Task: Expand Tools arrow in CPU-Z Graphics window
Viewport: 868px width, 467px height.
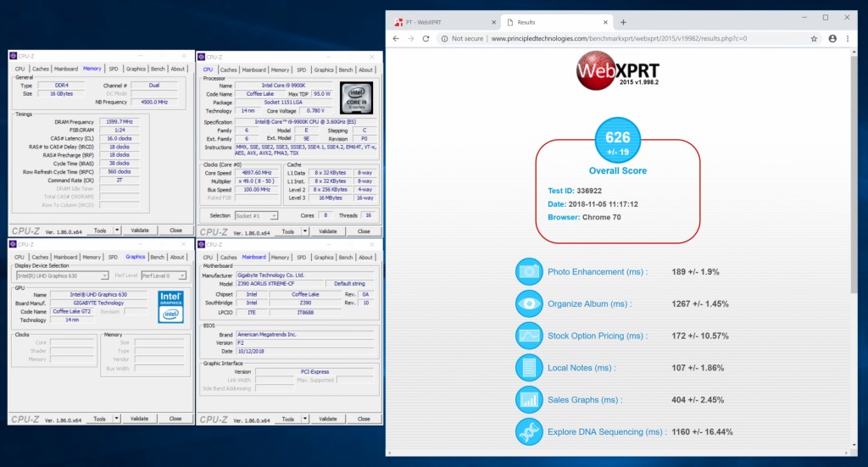Action: (x=117, y=419)
